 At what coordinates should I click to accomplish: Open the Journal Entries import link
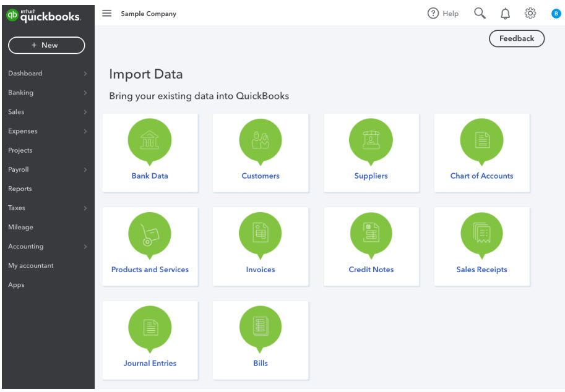[x=150, y=364]
